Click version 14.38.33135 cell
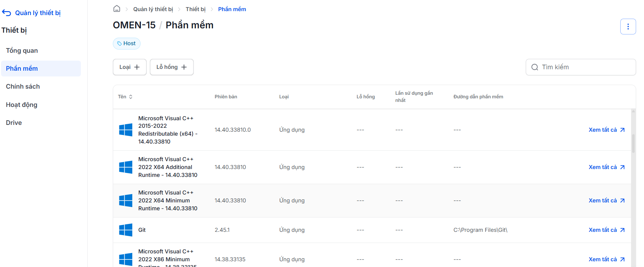The image size is (644, 267). pos(230,259)
